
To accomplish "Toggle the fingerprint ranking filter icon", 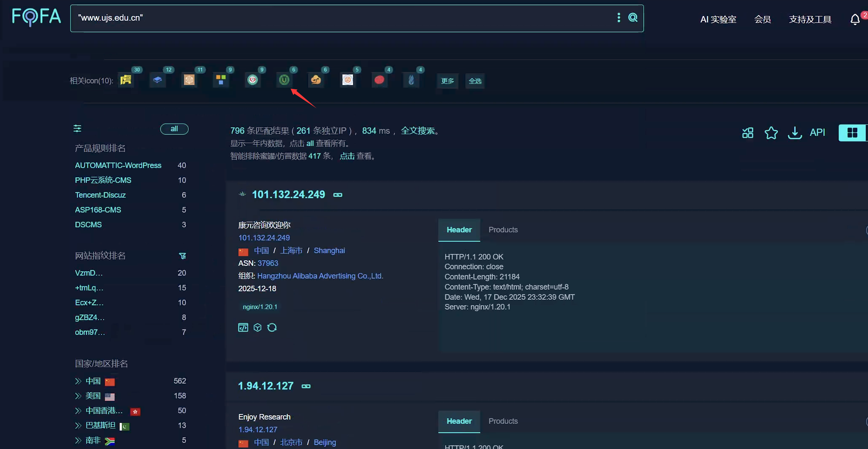I will coord(182,256).
